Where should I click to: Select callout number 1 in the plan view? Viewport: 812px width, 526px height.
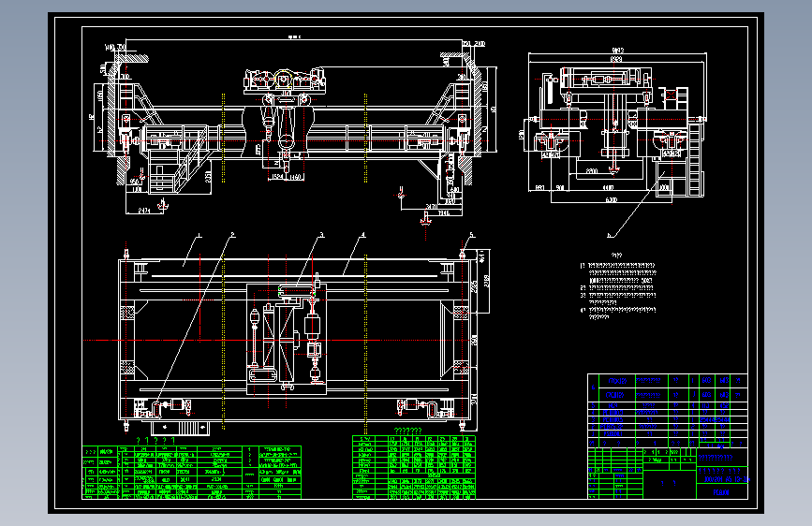click(x=199, y=236)
